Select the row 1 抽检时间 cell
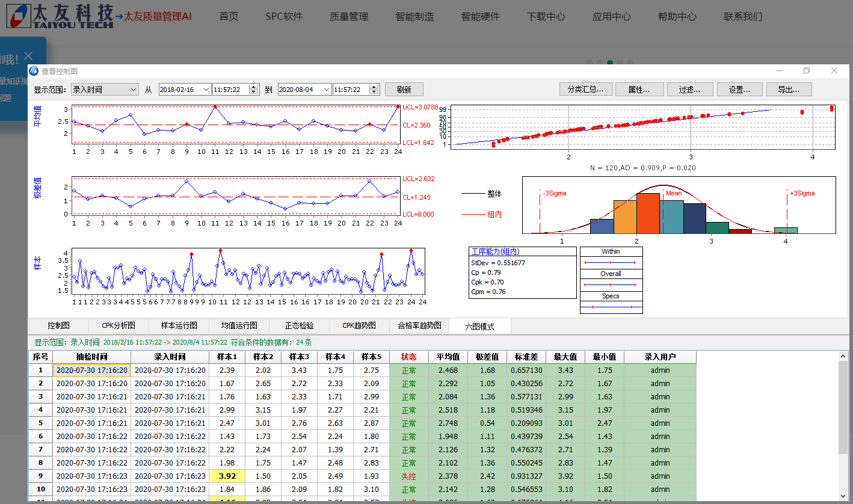Viewport: 853px width, 504px height. coord(92,370)
